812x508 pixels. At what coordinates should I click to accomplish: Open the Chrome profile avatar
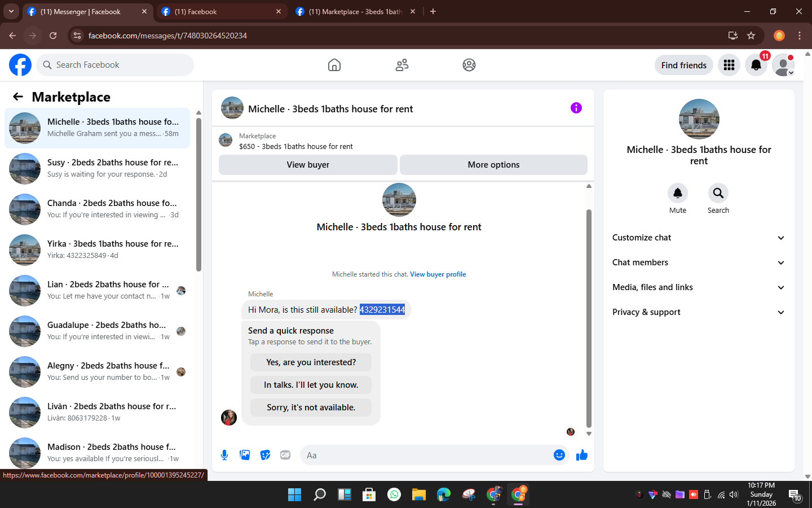coord(779,36)
